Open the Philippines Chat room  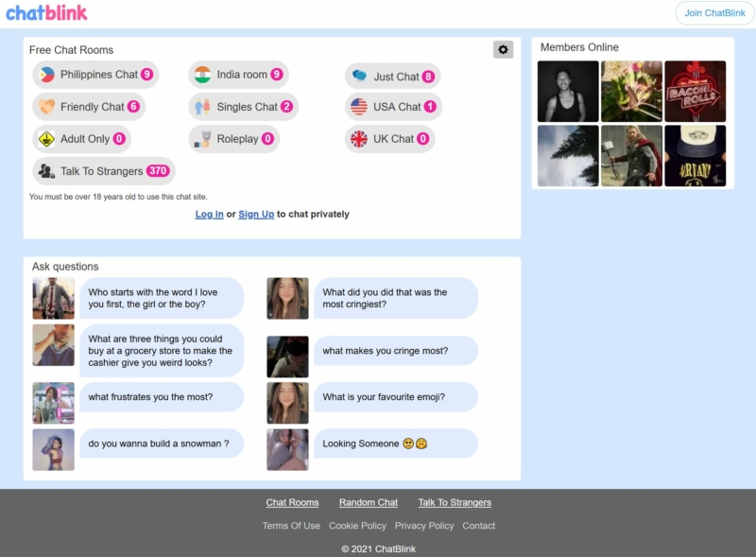[x=95, y=75]
